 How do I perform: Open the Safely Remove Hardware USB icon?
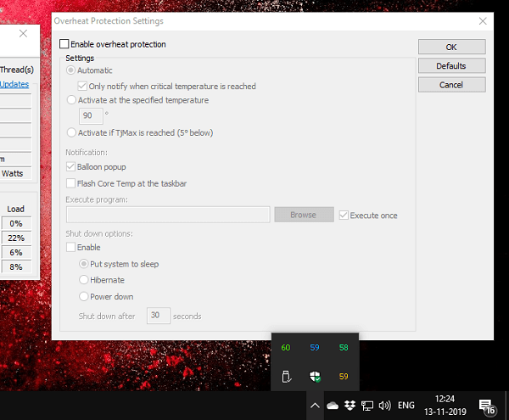pyautogui.click(x=286, y=377)
